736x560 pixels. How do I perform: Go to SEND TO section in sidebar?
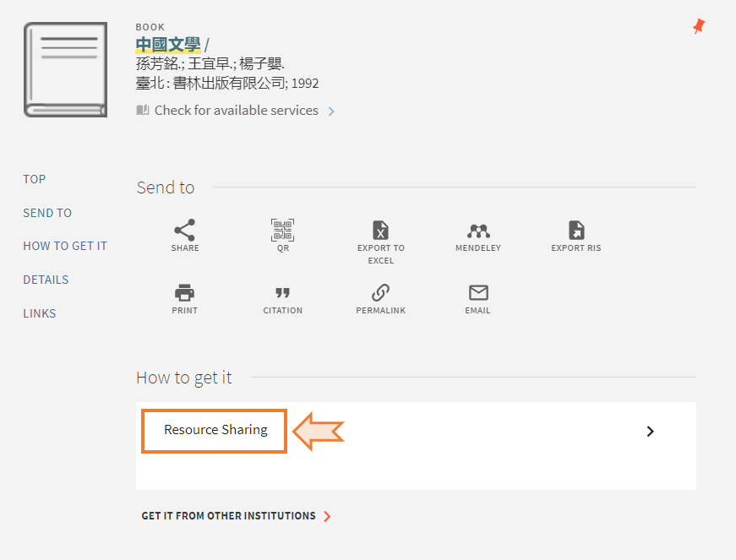[47, 213]
